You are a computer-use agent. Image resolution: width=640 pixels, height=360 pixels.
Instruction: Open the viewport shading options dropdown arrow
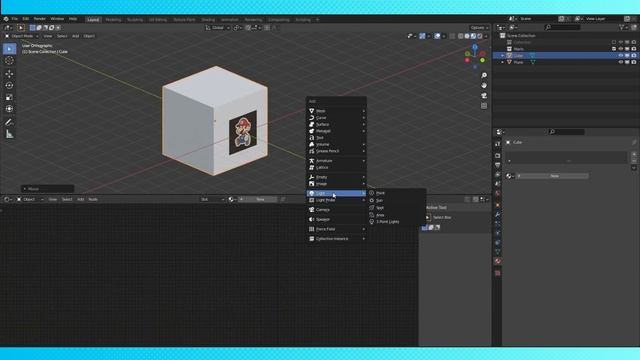pyautogui.click(x=486, y=36)
